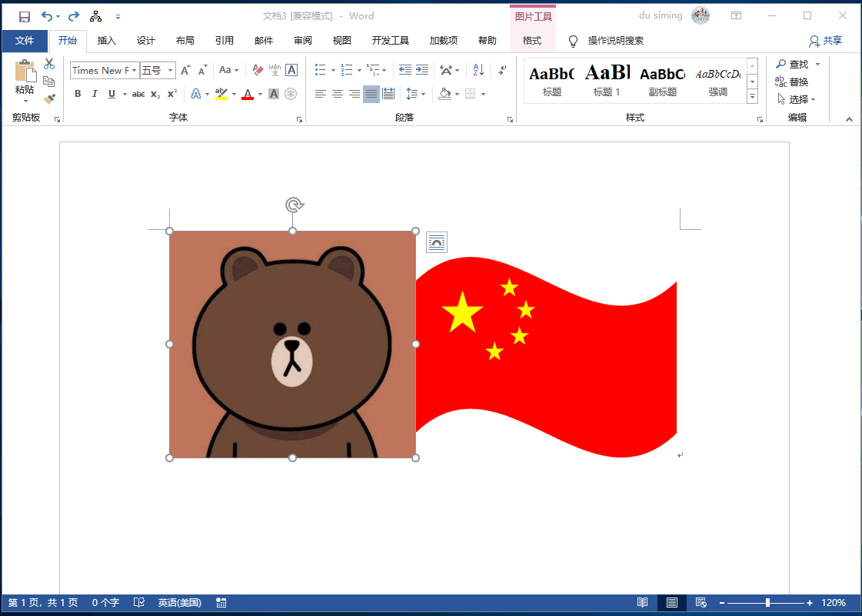Open the layout options beside the bear image
This screenshot has height=616, width=862.
pyautogui.click(x=437, y=242)
